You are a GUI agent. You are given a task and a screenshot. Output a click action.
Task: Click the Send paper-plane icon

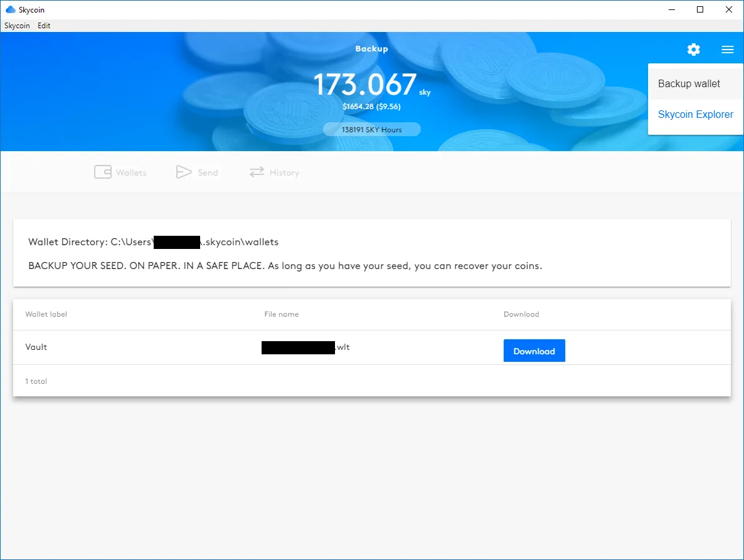coord(184,172)
